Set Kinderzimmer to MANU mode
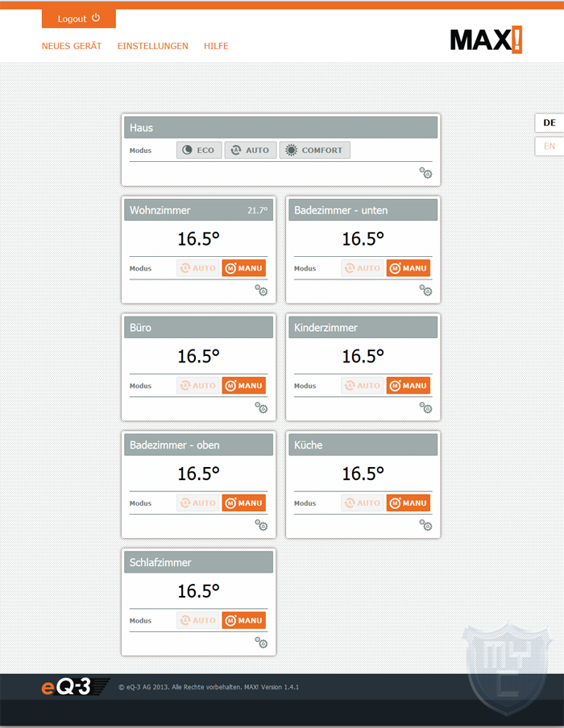Screen dimensions: 564x728 pyautogui.click(x=408, y=386)
